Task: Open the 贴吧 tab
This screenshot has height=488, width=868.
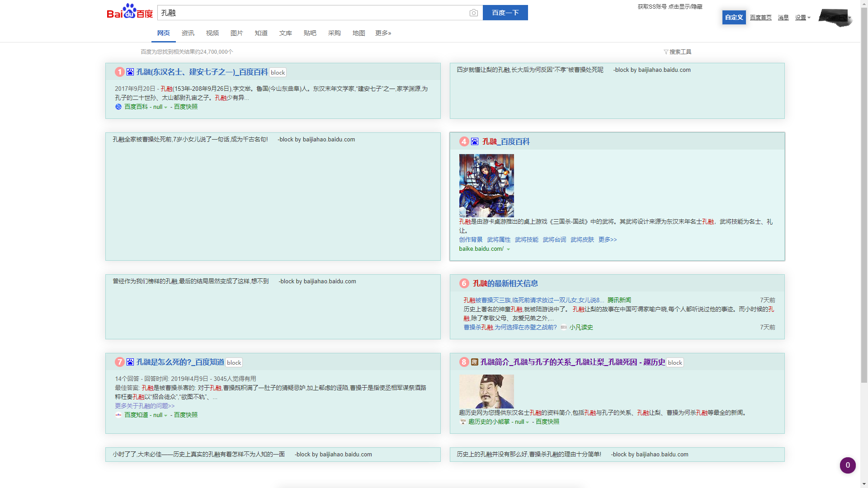Action: click(310, 33)
